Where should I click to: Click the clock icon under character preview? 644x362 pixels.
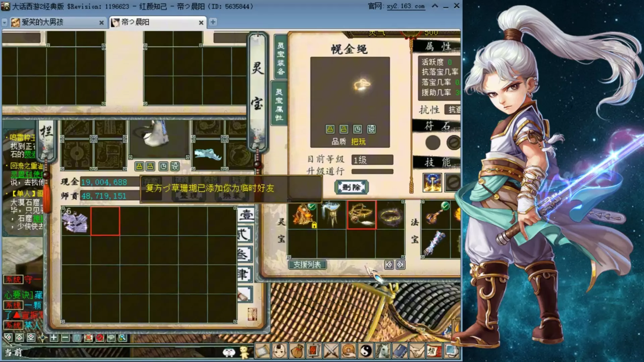click(163, 166)
